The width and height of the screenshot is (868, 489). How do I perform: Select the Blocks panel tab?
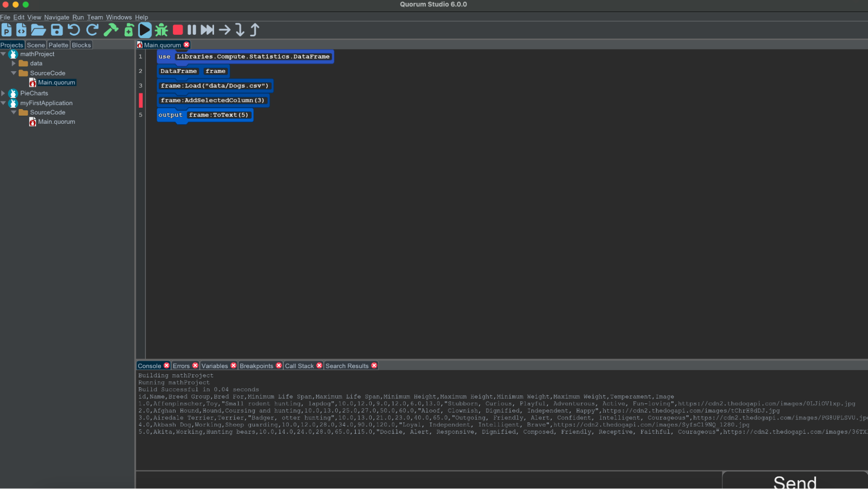coord(80,45)
